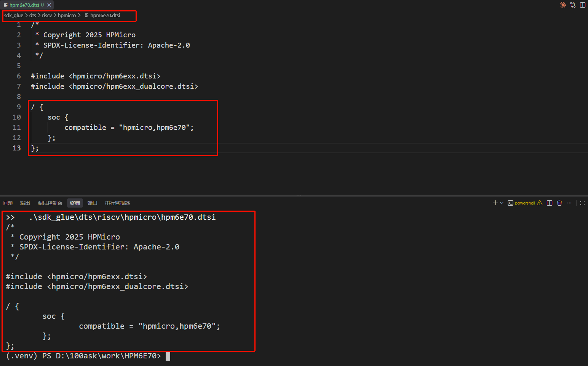The image size is (588, 366).
Task: Switch to the 问题 panel tab
Action: (x=8, y=203)
